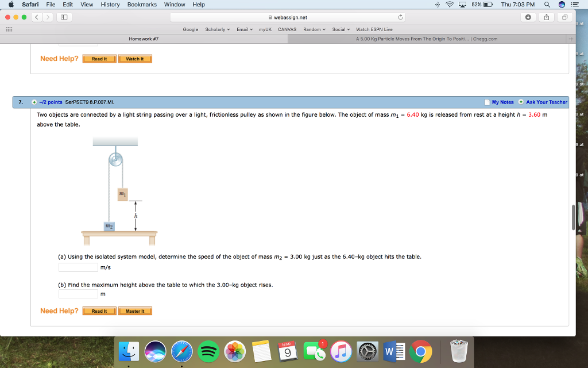Open Siri from the Dock
The image size is (588, 368).
point(155,351)
